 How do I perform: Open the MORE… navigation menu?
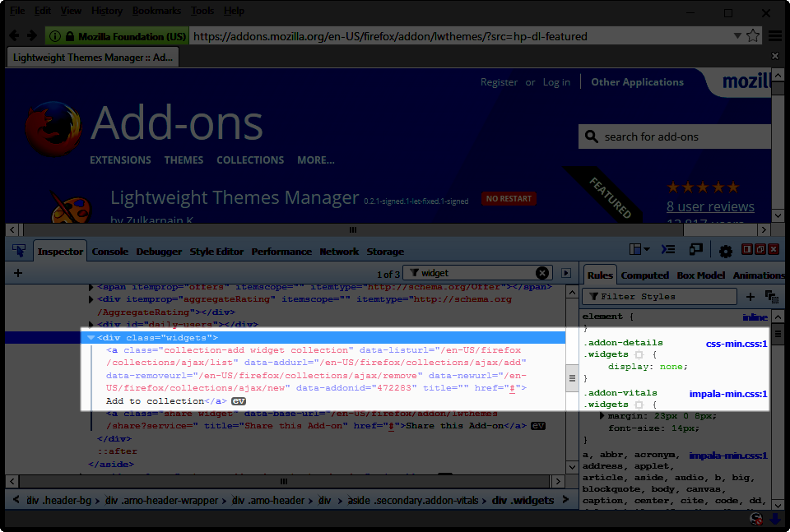pyautogui.click(x=316, y=160)
